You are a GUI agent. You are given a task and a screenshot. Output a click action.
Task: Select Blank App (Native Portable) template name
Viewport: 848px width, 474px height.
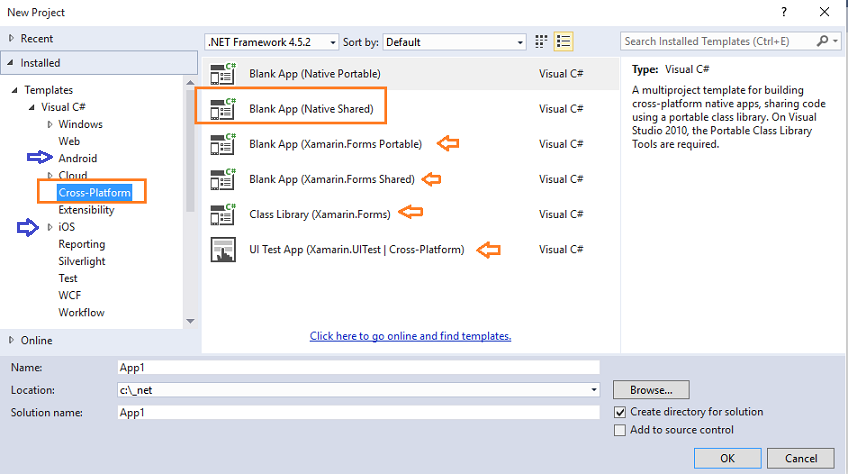[x=315, y=74]
